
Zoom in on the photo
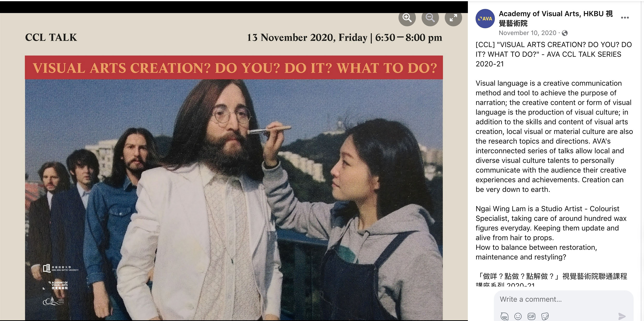pos(407,18)
